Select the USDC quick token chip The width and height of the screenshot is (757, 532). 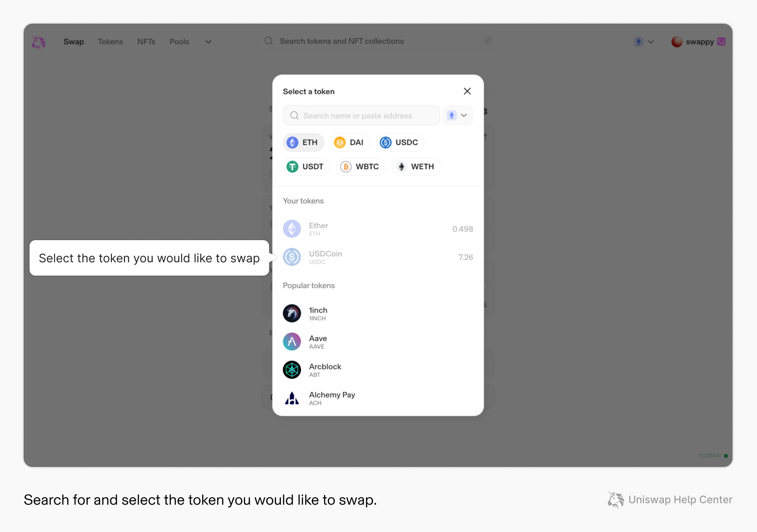coord(400,143)
